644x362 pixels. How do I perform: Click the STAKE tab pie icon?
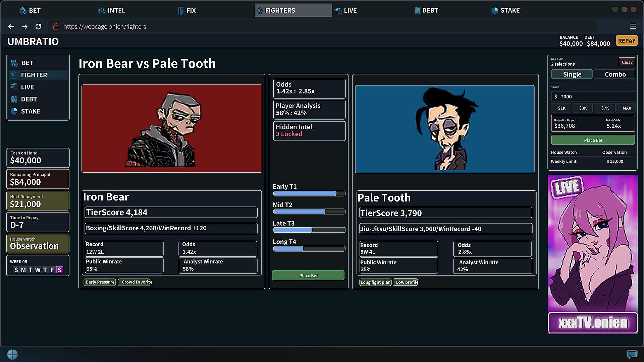pyautogui.click(x=494, y=10)
